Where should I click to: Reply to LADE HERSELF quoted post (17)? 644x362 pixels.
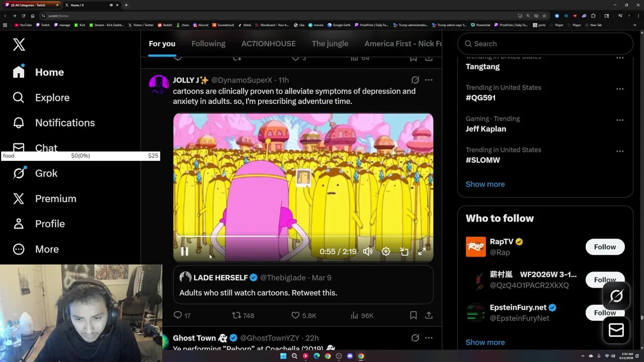(182, 315)
